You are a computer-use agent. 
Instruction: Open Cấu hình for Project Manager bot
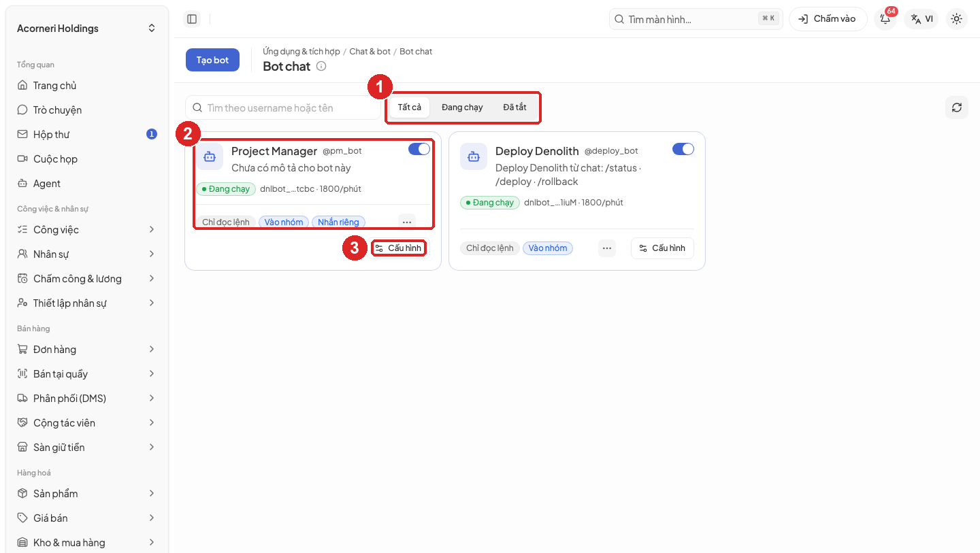(x=399, y=248)
